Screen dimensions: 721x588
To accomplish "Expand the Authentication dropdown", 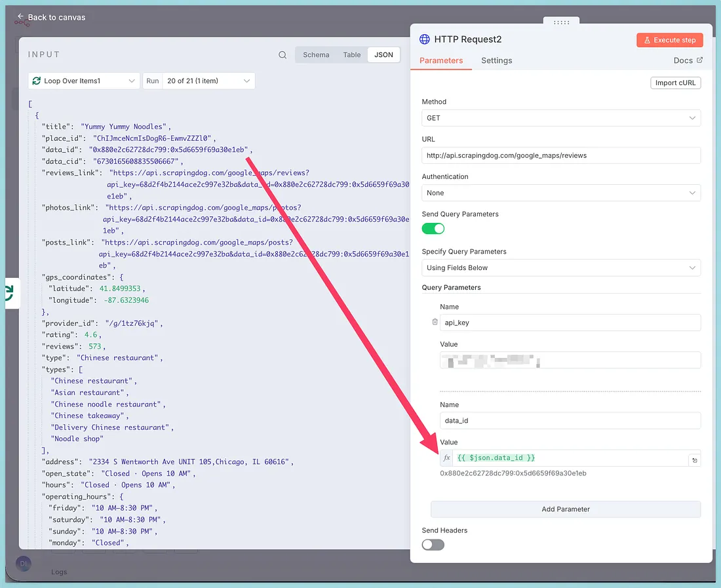I will pos(560,193).
